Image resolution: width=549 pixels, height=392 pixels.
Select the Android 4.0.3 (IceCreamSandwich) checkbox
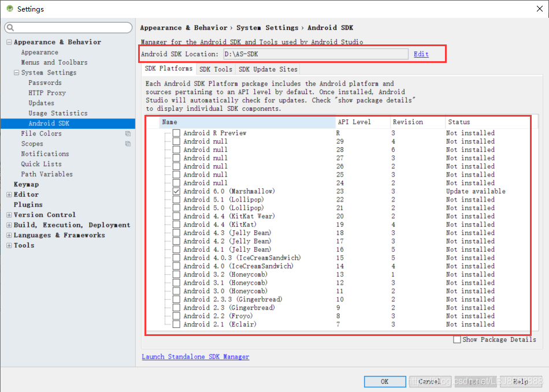(176, 257)
